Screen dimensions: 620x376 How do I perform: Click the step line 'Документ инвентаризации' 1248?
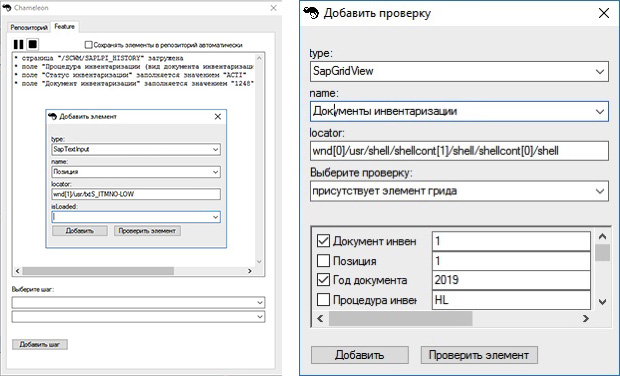coord(134,84)
